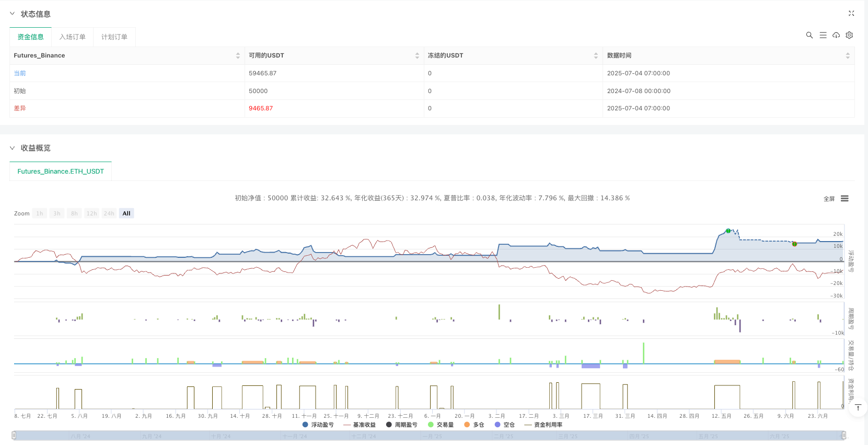Click the left handle of range navigator

[x=14, y=435]
